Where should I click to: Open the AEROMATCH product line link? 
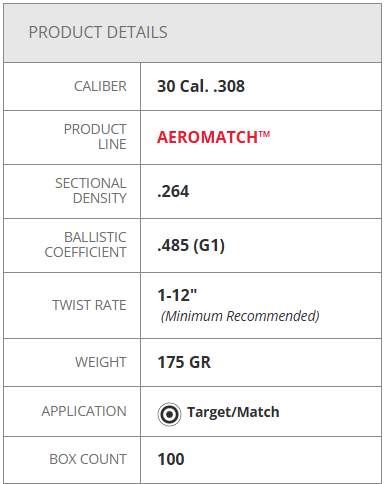(213, 137)
